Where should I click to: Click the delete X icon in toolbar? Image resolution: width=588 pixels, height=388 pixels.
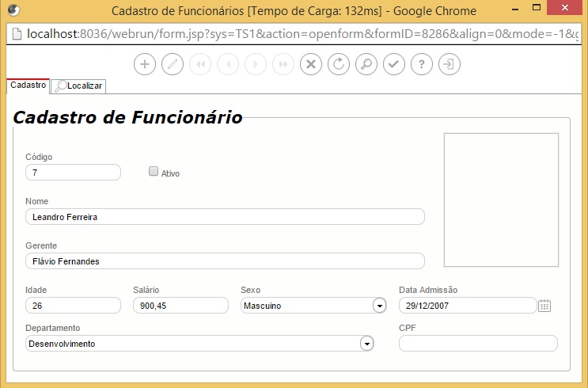[x=311, y=65]
